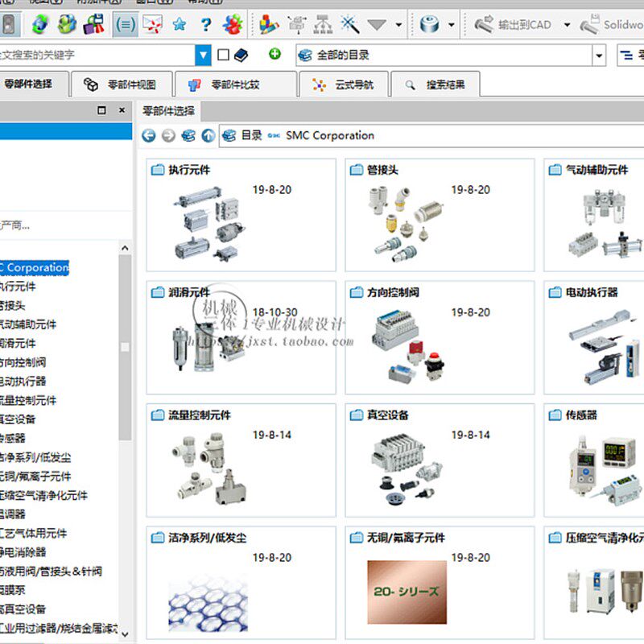Select 洁净系列/低发尘 in the left tree
Image resolution: width=644 pixels, height=644 pixels.
pyautogui.click(x=35, y=457)
